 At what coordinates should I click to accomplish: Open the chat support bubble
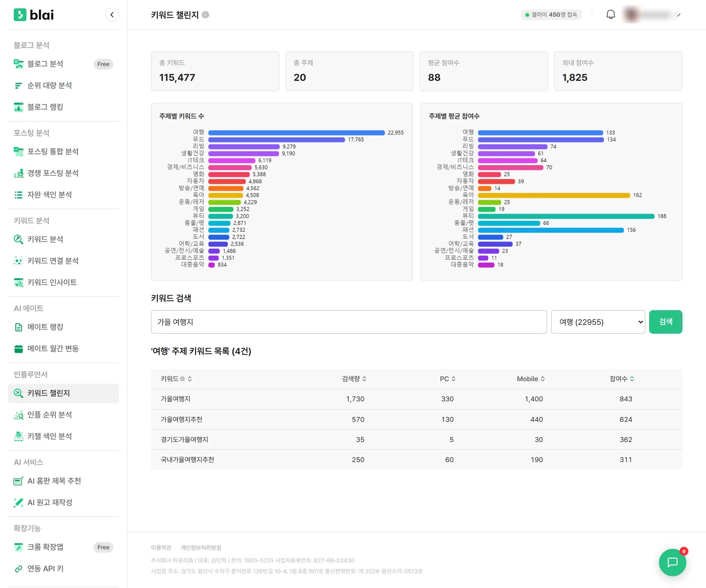click(673, 562)
